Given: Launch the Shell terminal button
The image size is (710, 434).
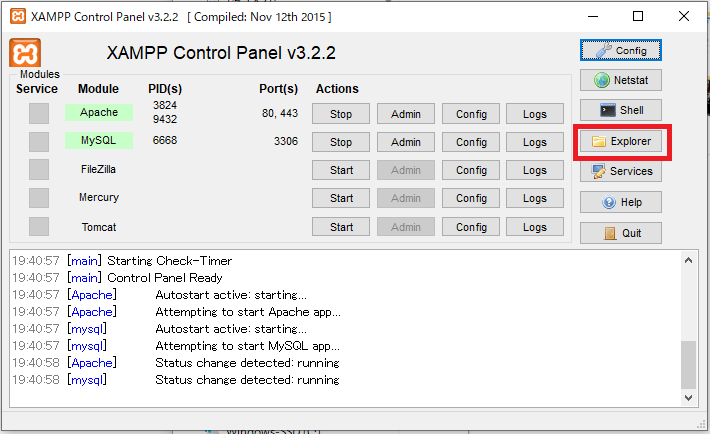Looking at the screenshot, I should point(620,111).
